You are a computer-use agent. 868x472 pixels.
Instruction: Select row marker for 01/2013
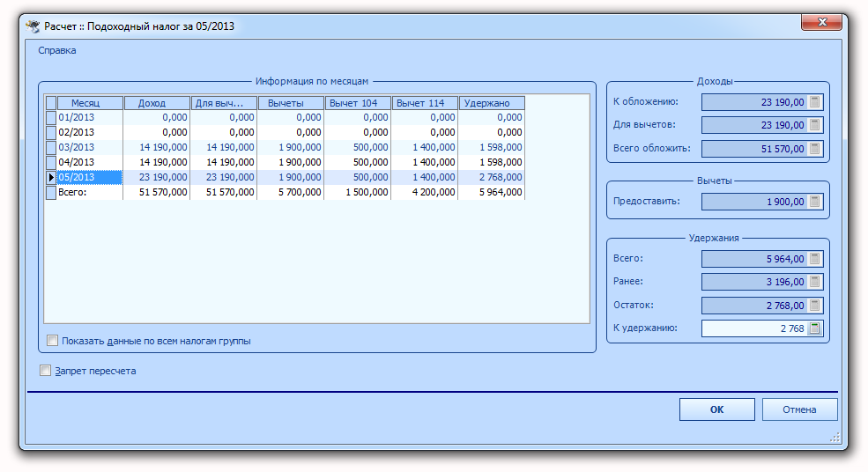pos(50,117)
